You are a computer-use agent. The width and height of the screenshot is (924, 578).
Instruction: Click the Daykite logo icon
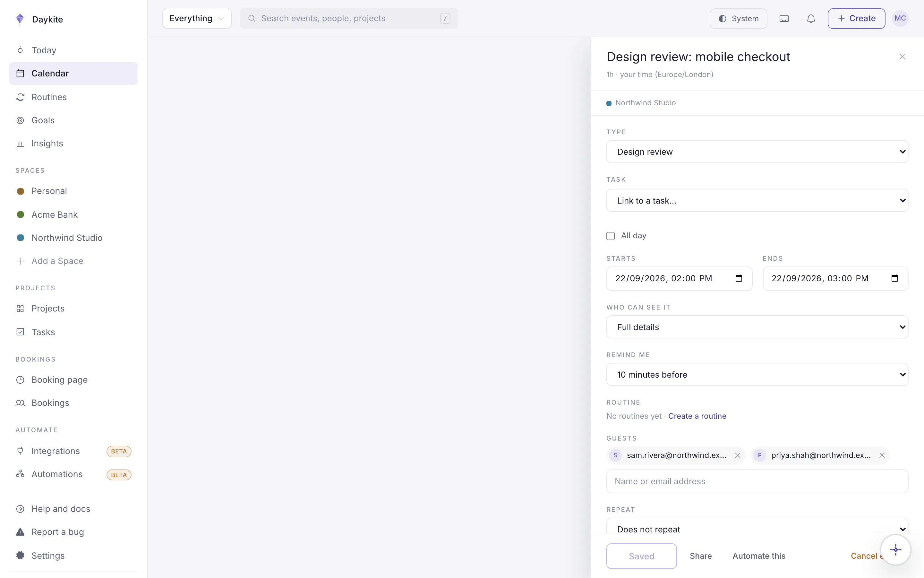[x=20, y=19]
